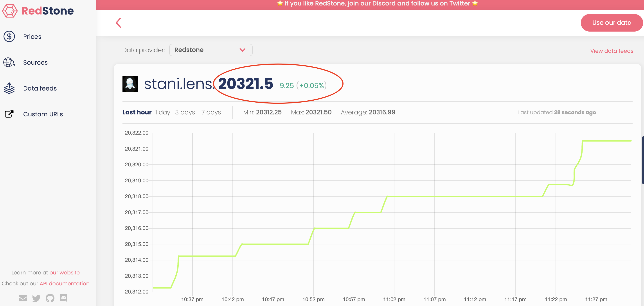Open the Twitter bird icon
644x306 pixels.
pos(36,298)
